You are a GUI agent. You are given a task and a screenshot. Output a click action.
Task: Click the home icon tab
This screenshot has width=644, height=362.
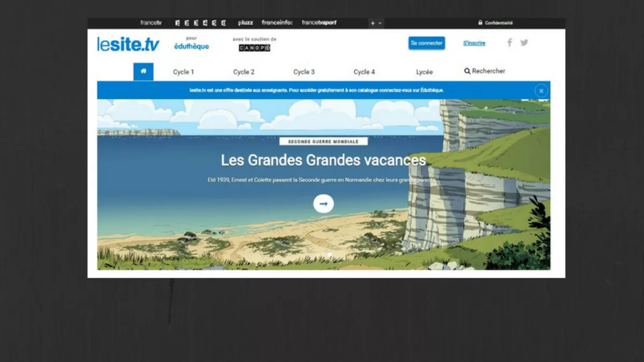(x=143, y=71)
